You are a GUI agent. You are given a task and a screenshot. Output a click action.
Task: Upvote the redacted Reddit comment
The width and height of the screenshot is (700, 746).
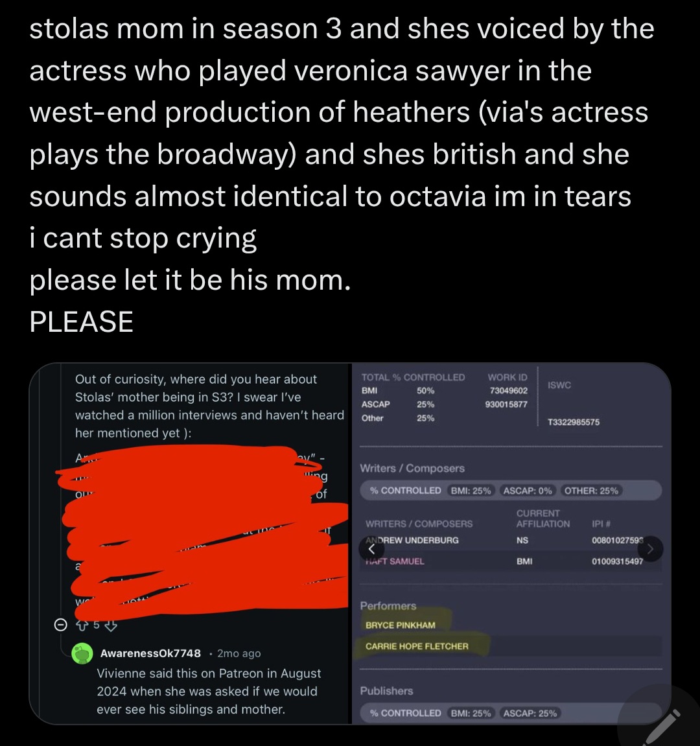(x=82, y=625)
